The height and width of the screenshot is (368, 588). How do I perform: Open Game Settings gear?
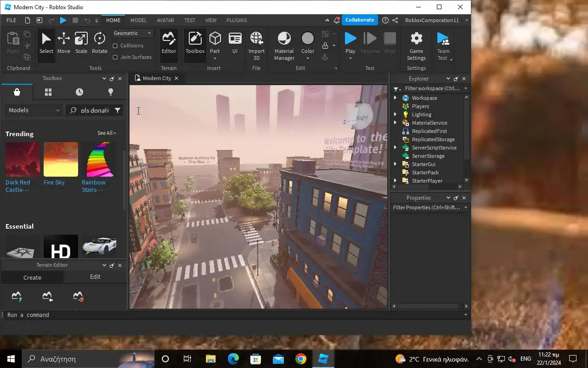pyautogui.click(x=416, y=46)
